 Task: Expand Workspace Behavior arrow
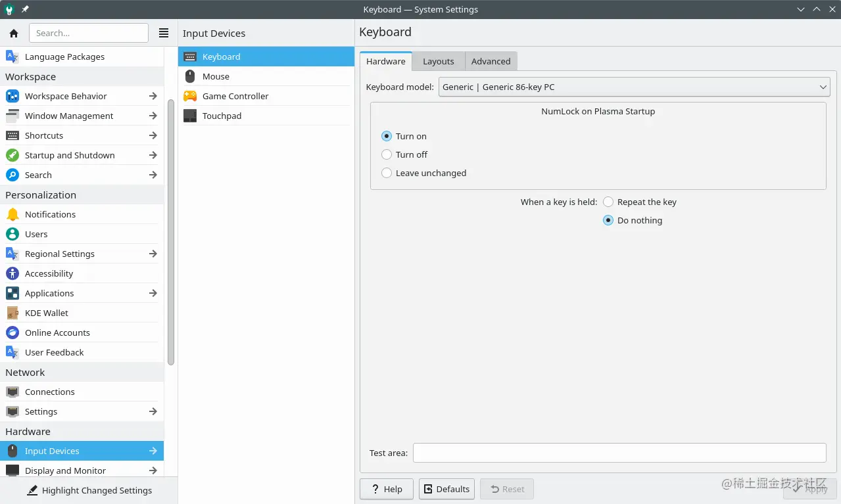(153, 96)
